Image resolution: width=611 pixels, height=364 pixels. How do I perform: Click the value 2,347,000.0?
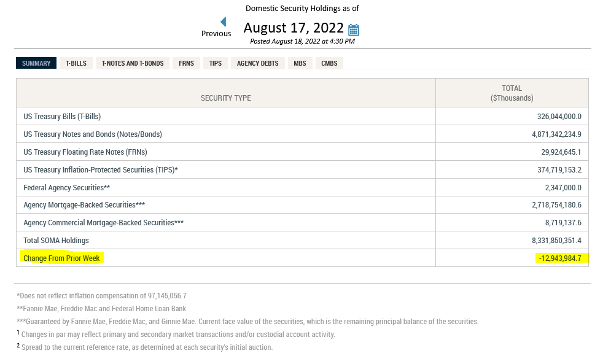563,188
